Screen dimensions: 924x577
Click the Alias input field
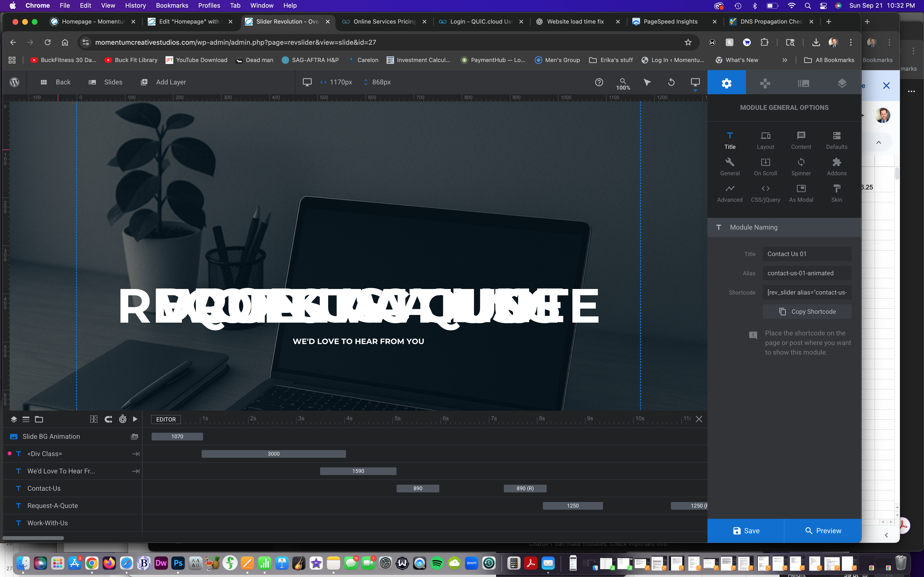(x=807, y=273)
